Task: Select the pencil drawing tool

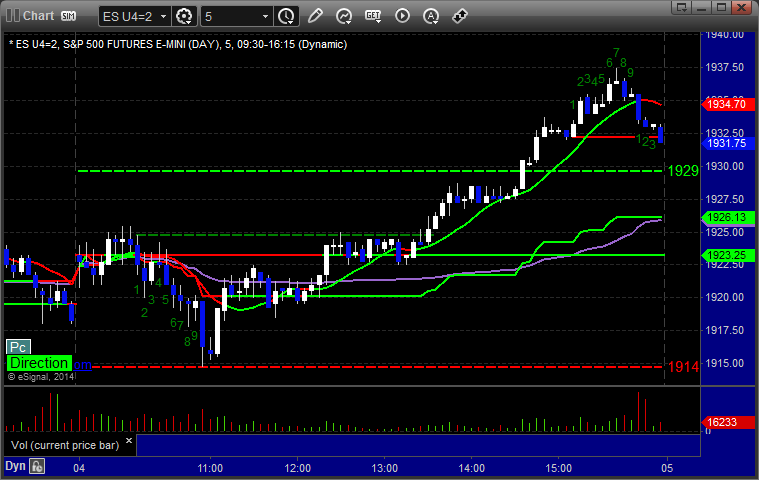Action: [x=315, y=16]
